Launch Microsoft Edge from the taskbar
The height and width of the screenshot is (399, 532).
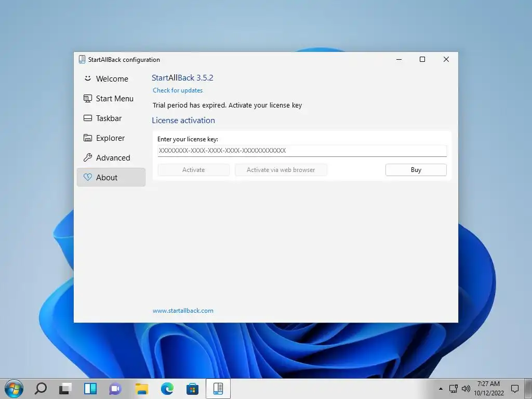[167, 389]
